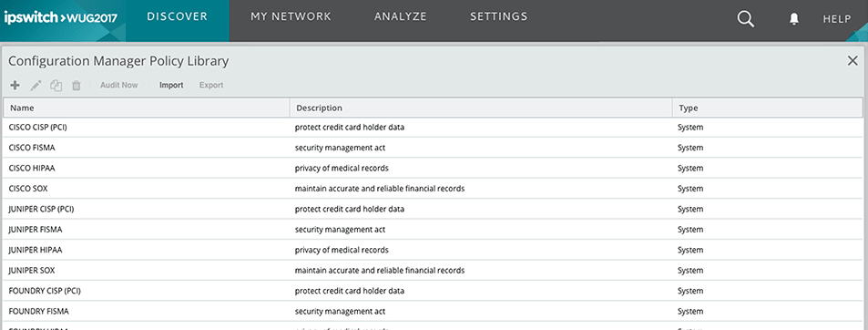This screenshot has width=868, height=330.
Task: Click the Ipswitch WUG2017 logo
Action: [60, 18]
